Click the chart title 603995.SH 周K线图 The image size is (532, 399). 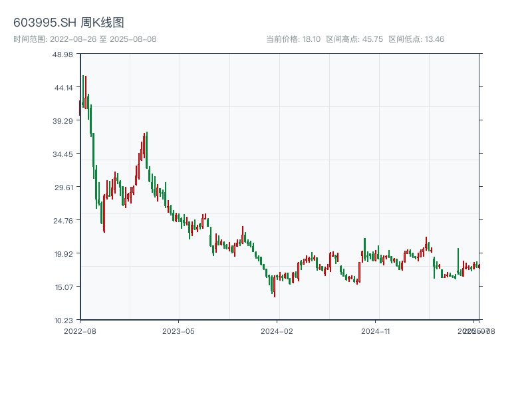(68, 23)
